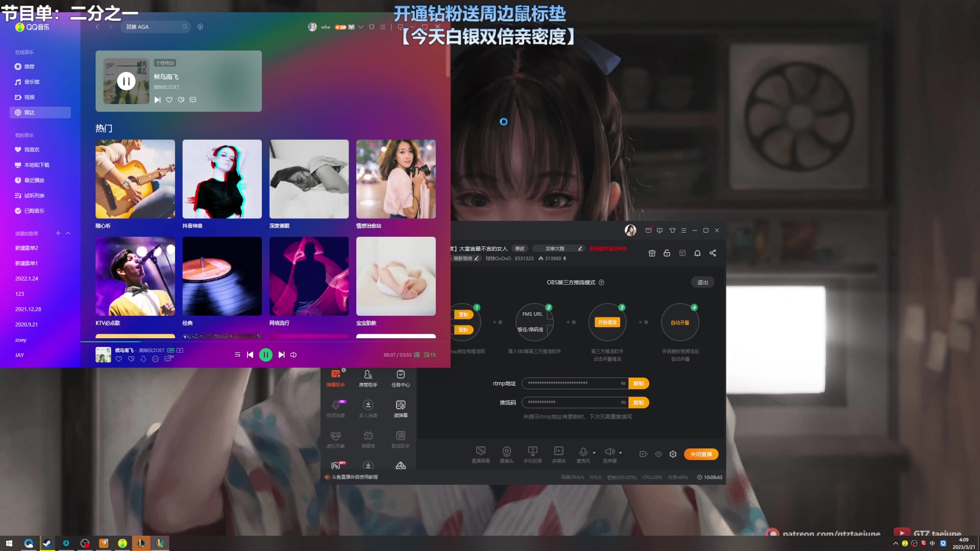
Task: Pause the 个性电台 radio card
Action: (x=126, y=81)
